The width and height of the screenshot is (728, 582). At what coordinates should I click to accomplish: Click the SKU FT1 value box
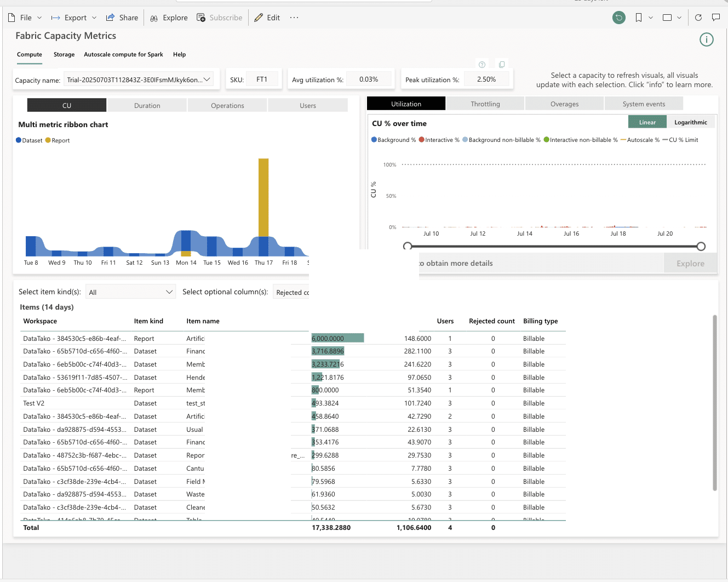[262, 79]
